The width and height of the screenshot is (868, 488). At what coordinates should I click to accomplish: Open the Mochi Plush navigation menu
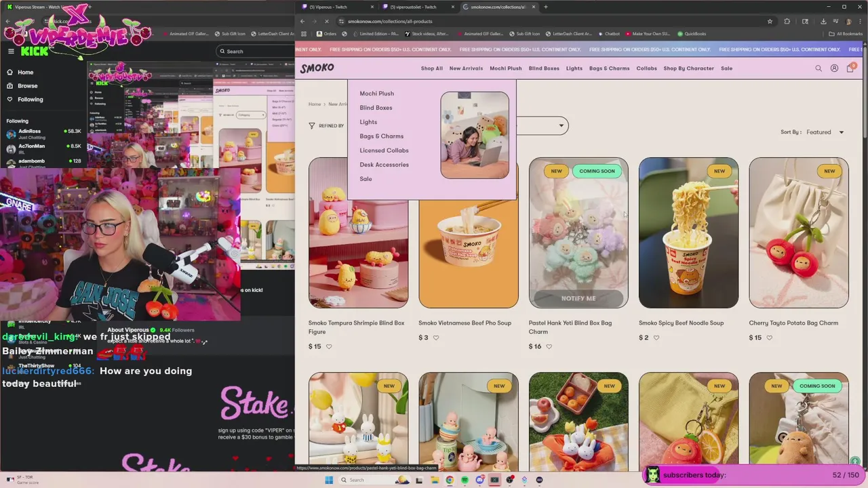pyautogui.click(x=506, y=68)
